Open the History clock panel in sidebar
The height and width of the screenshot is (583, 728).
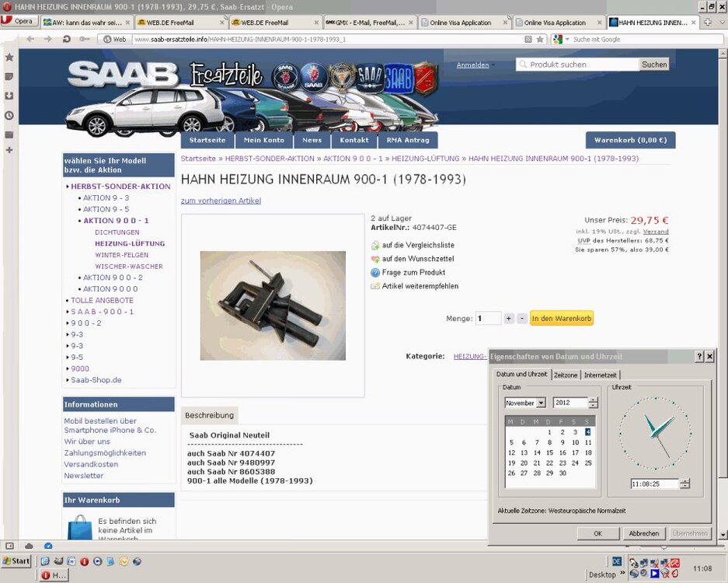[9, 115]
